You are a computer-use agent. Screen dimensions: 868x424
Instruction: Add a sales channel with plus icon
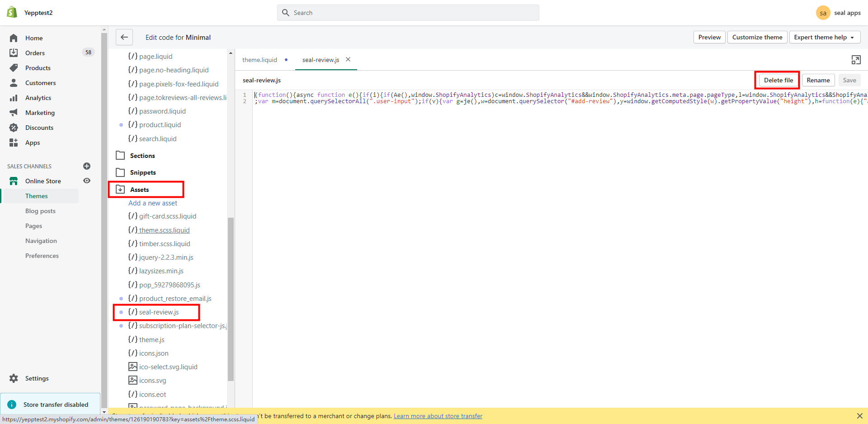(87, 166)
